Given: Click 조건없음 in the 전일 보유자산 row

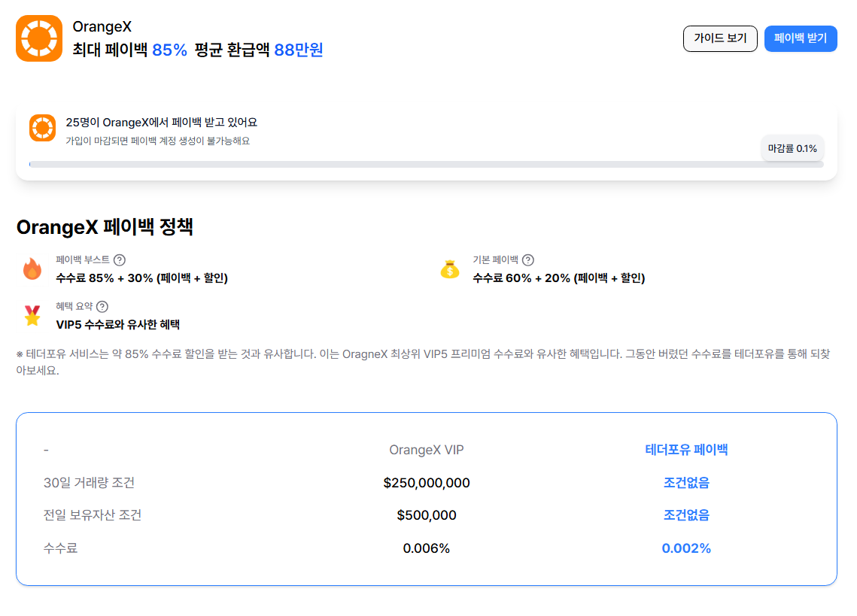Looking at the screenshot, I should click(x=686, y=515).
